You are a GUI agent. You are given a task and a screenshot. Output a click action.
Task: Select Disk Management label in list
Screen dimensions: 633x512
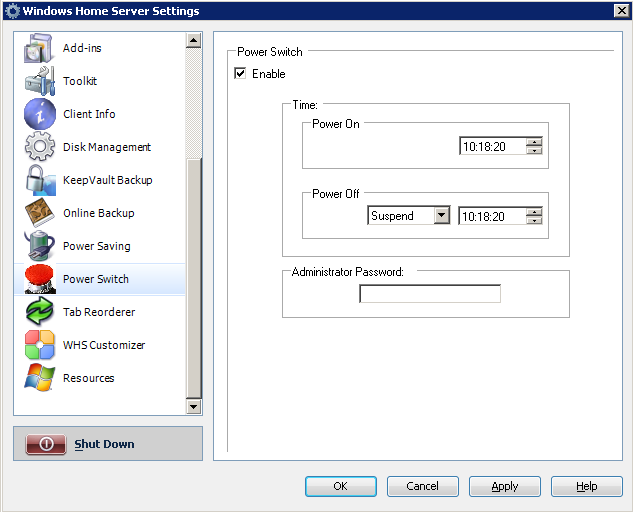107,147
